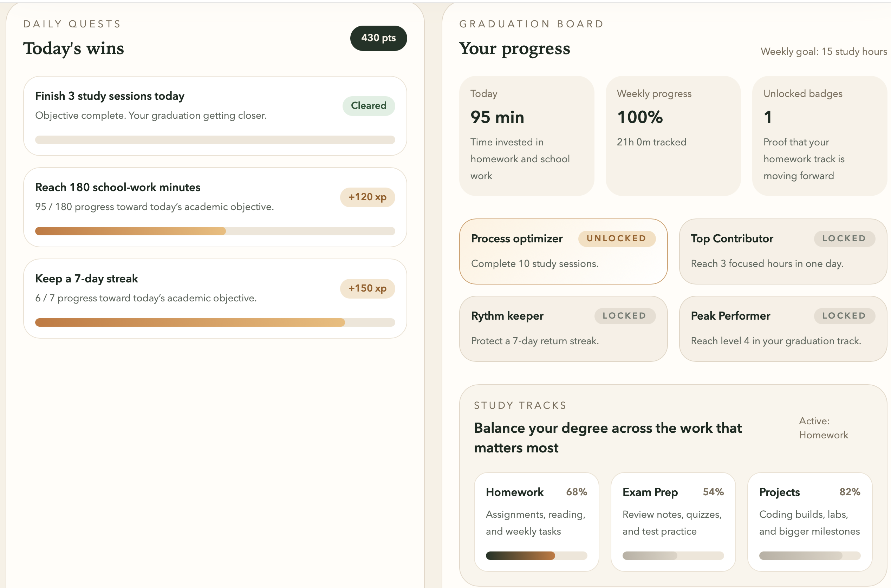The height and width of the screenshot is (588, 891).
Task: Click the Cleared status pill
Action: (x=368, y=106)
